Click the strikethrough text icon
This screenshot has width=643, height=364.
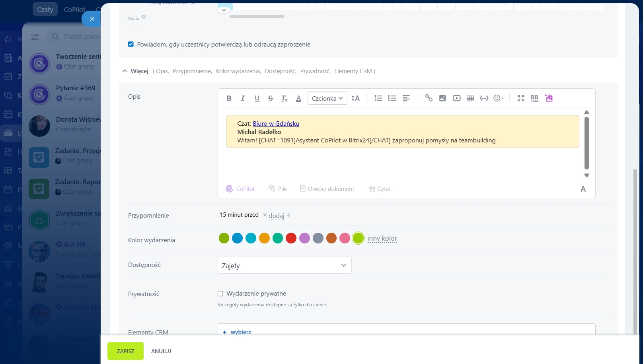[x=271, y=98]
